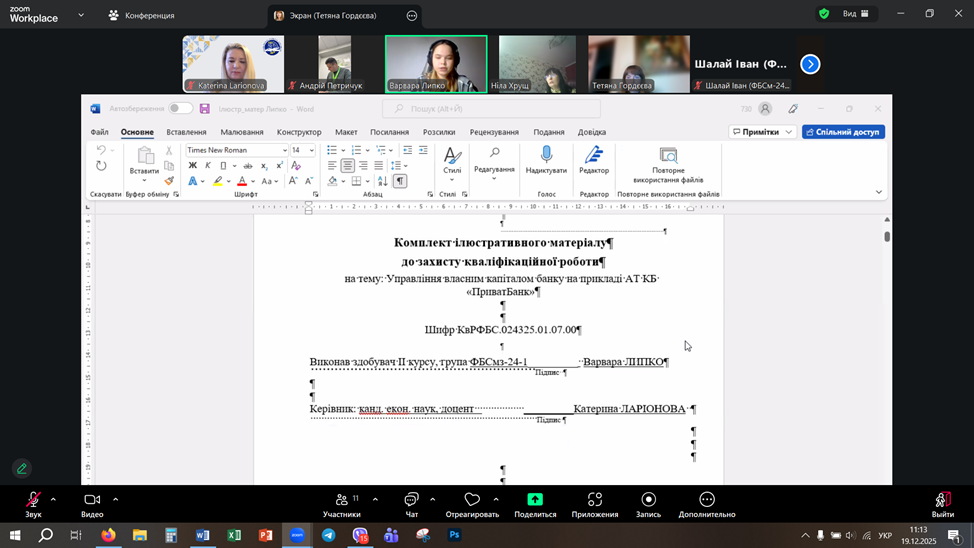Open the Рецензування ribbon tab

click(494, 132)
